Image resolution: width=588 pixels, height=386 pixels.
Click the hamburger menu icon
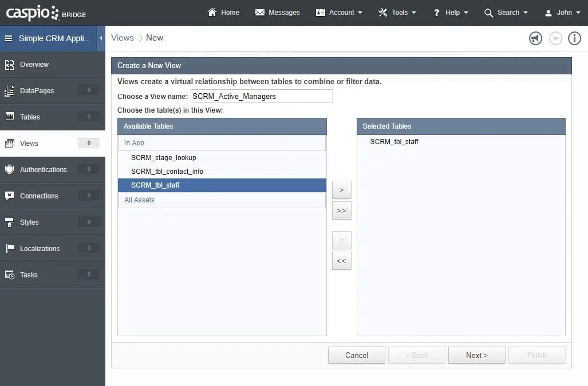pos(9,38)
